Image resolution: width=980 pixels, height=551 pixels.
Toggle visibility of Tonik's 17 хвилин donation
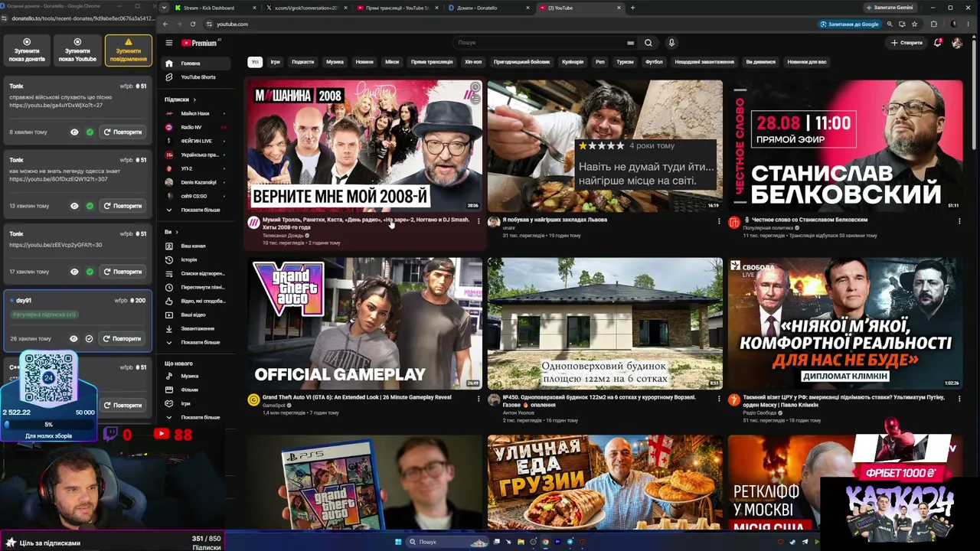(x=74, y=272)
